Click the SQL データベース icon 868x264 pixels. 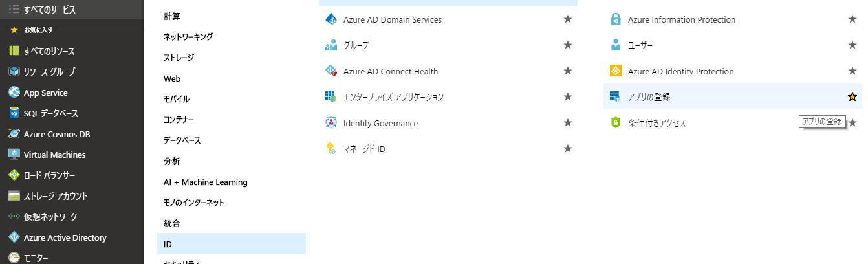(14, 113)
